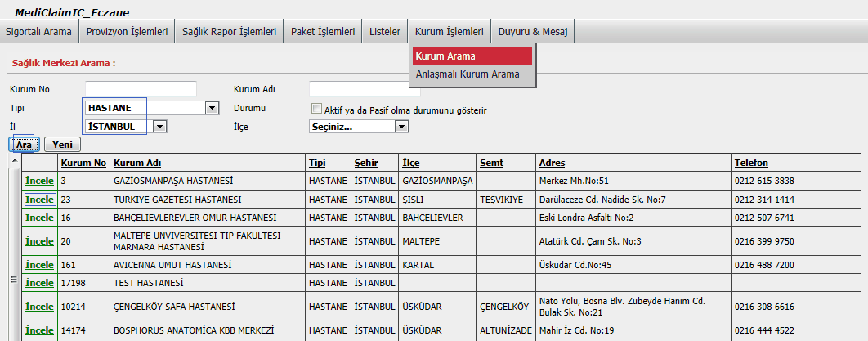Click the Telefon column header
This screenshot has width=868, height=341.
tap(751, 163)
